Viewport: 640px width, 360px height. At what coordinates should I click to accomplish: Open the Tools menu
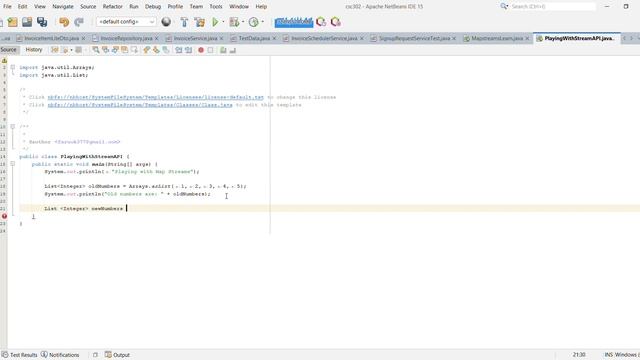pos(216,7)
